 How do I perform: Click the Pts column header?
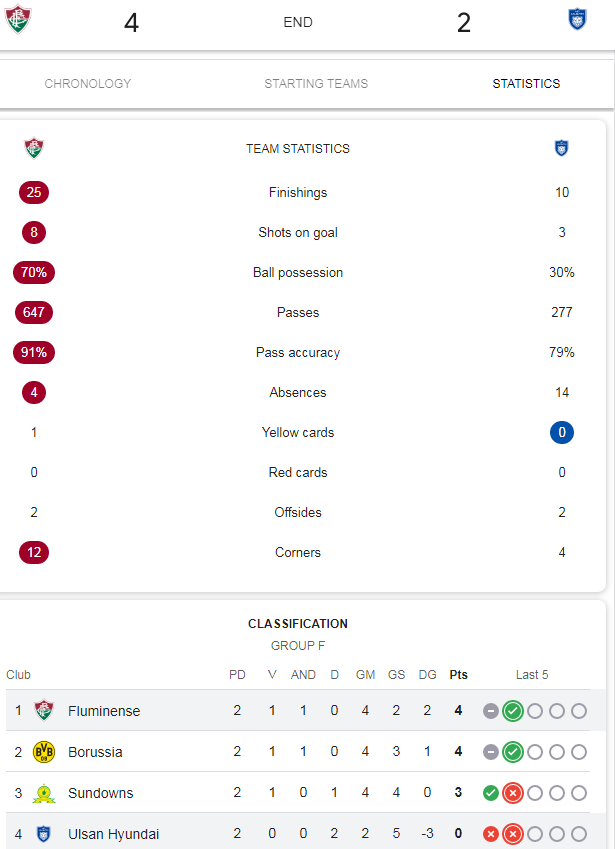[459, 675]
